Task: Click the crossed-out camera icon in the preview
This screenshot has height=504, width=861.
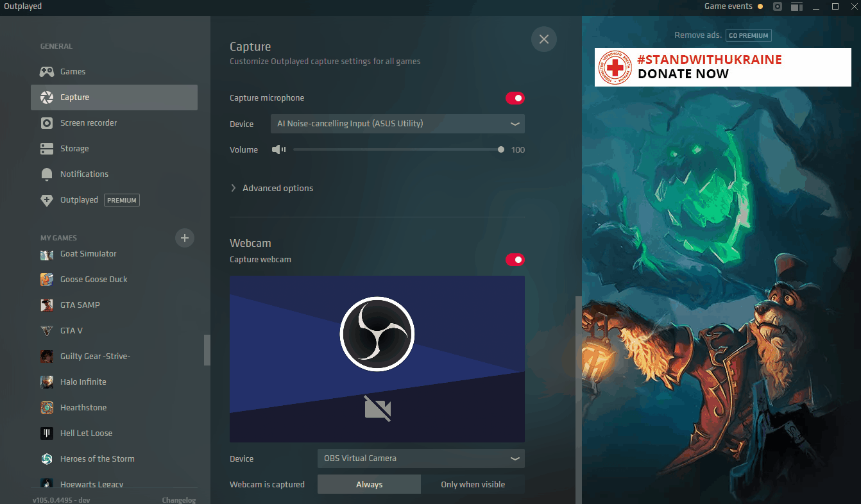Action: pos(377,408)
